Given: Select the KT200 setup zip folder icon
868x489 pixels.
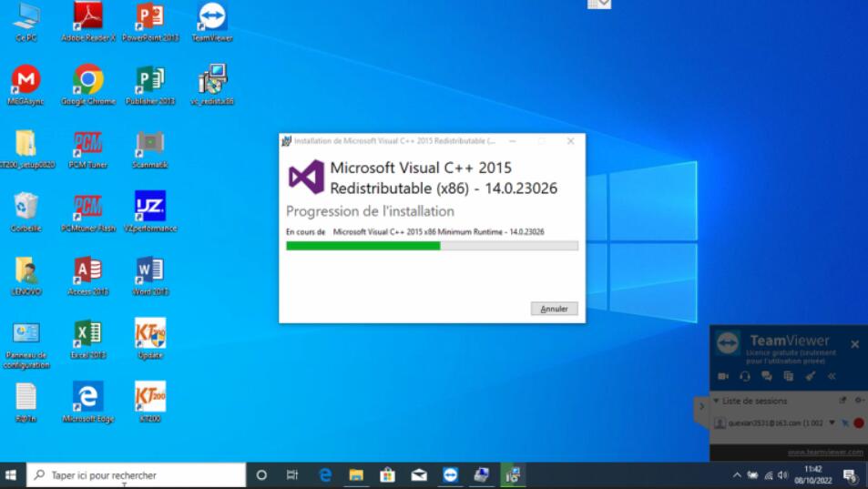Looking at the screenshot, I should pos(26,149).
